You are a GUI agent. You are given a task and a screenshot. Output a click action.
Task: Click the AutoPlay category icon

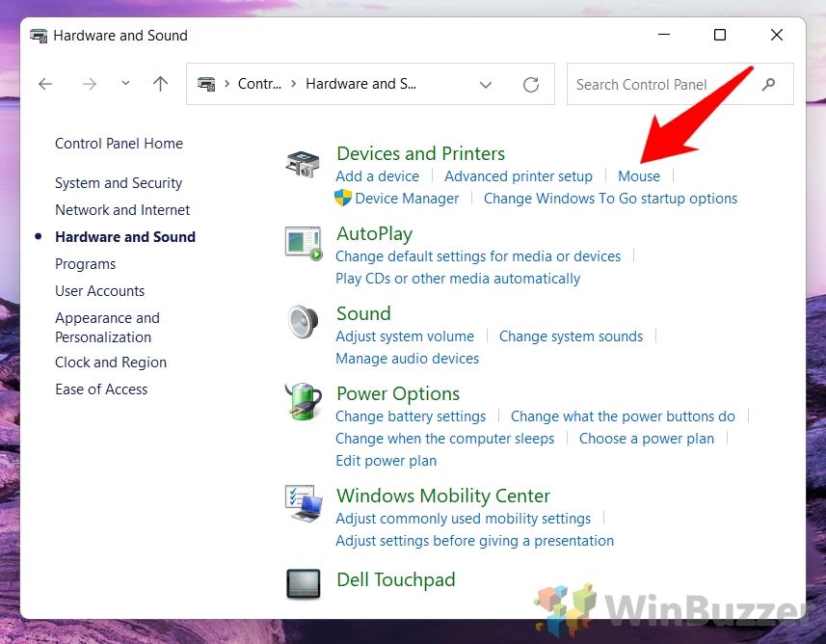(304, 244)
